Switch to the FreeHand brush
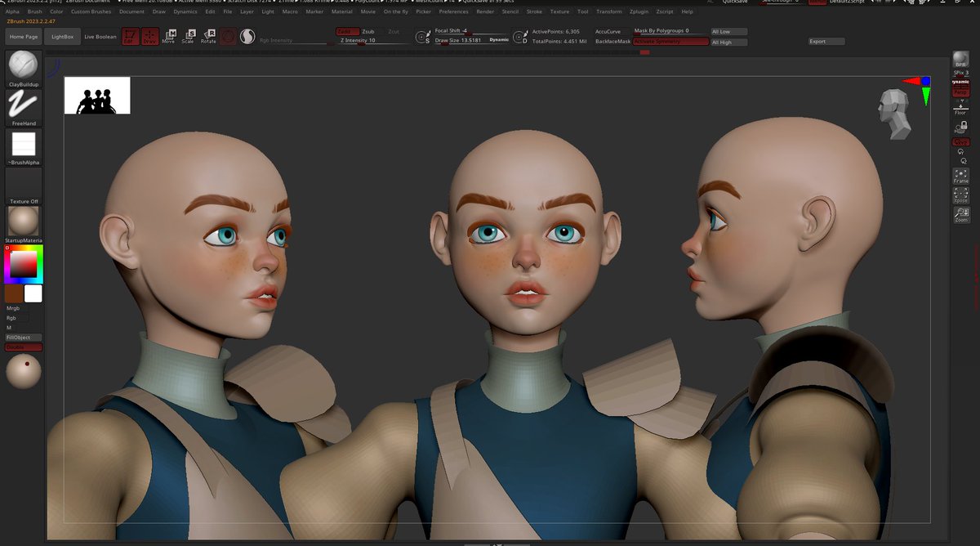 pos(23,105)
